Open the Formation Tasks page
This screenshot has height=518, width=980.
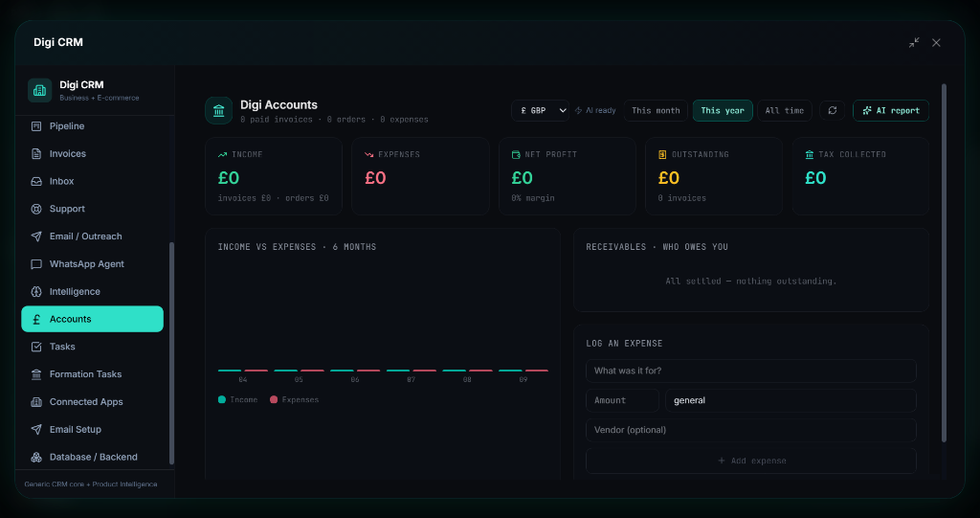point(93,374)
